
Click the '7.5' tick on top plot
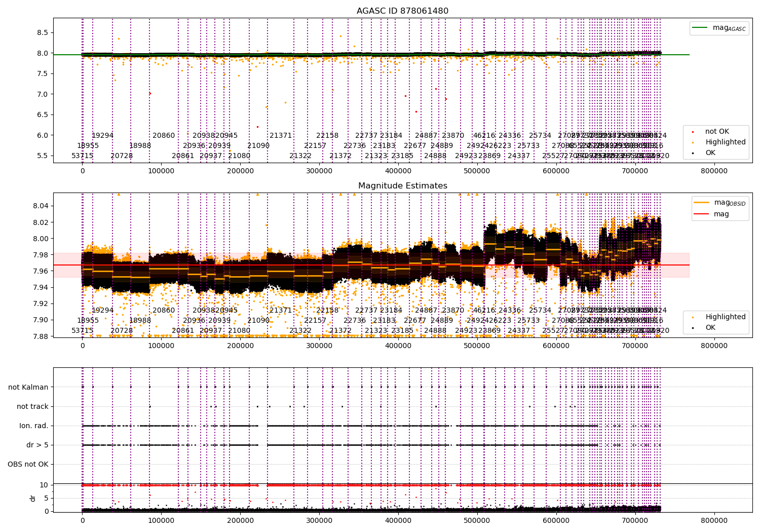[43, 73]
